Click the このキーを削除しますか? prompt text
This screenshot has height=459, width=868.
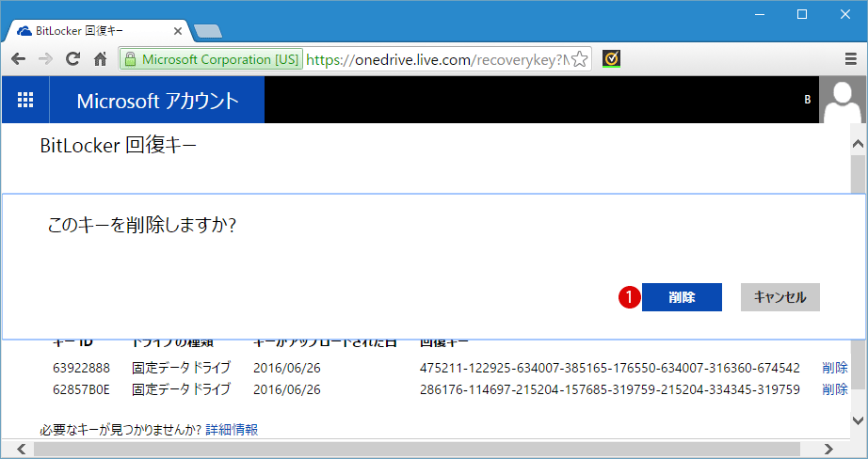click(142, 225)
